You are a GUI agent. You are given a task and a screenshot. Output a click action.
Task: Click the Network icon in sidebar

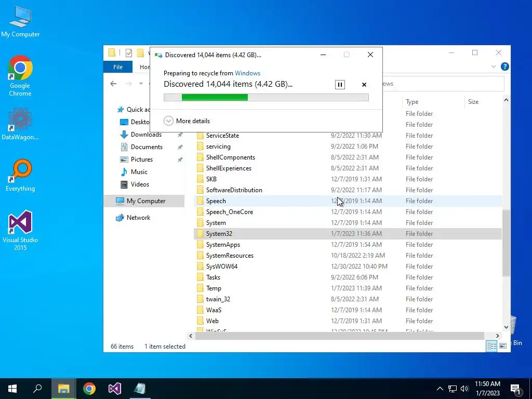[x=119, y=218]
